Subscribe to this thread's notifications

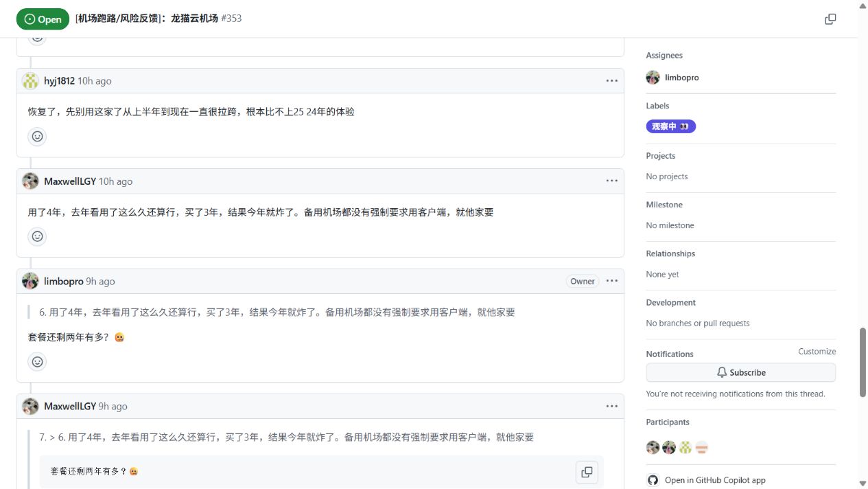click(740, 372)
